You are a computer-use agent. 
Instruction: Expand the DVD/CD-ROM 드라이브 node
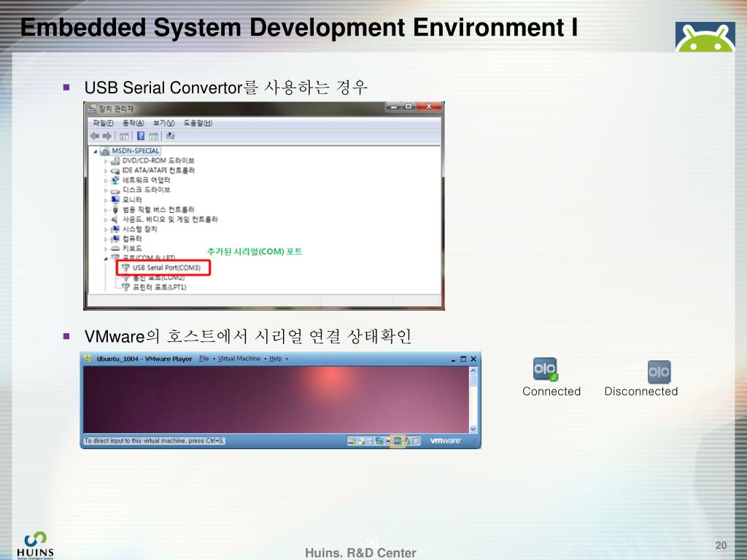(x=106, y=161)
